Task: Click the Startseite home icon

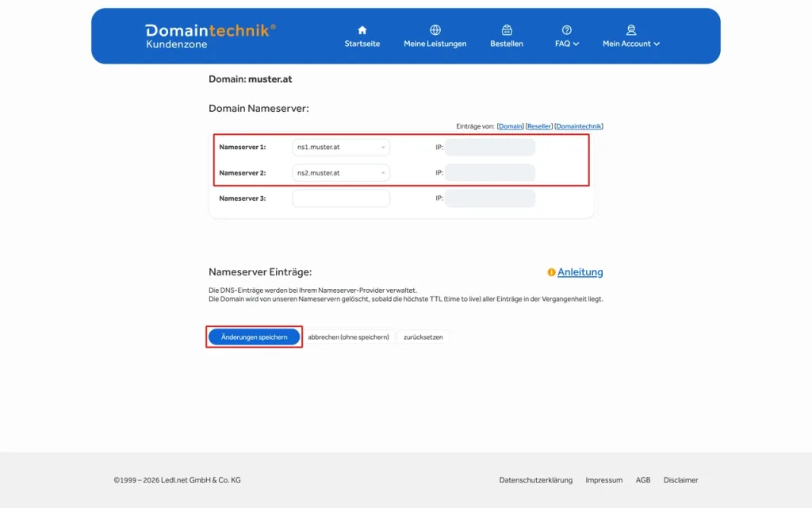Action: (x=362, y=30)
